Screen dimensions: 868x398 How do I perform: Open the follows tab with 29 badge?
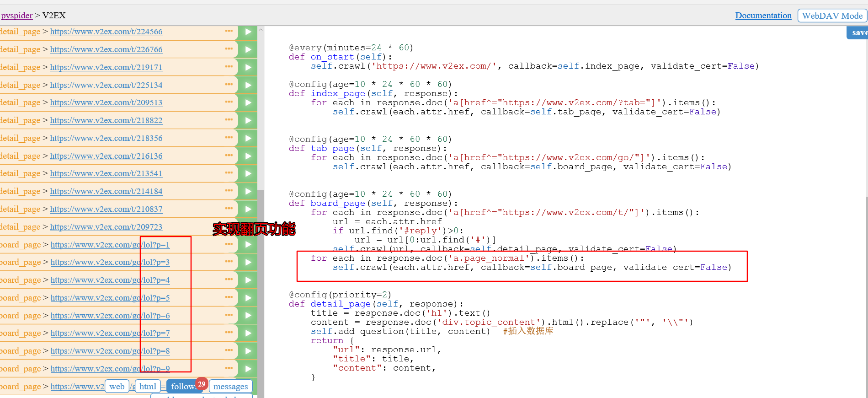coord(185,387)
